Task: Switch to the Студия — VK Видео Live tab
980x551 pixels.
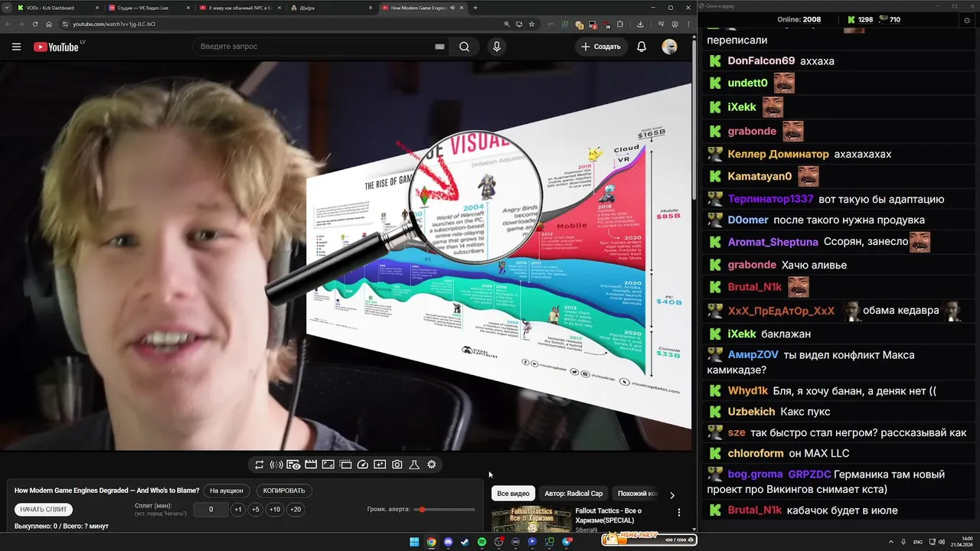Action: pyautogui.click(x=148, y=8)
